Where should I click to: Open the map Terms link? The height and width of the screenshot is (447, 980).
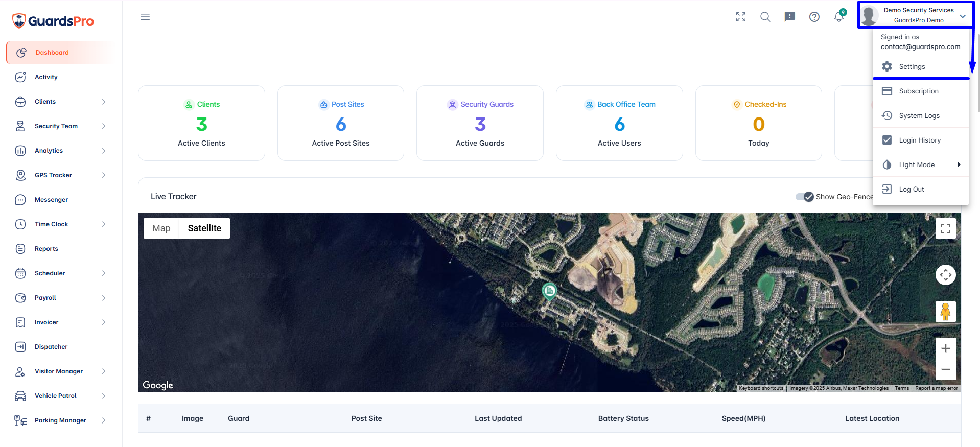(902, 388)
